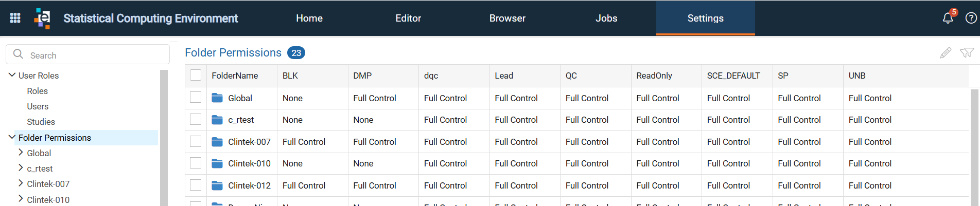This screenshot has height=206, width=980.
Task: Open the notifications bell icon
Action: (948, 18)
